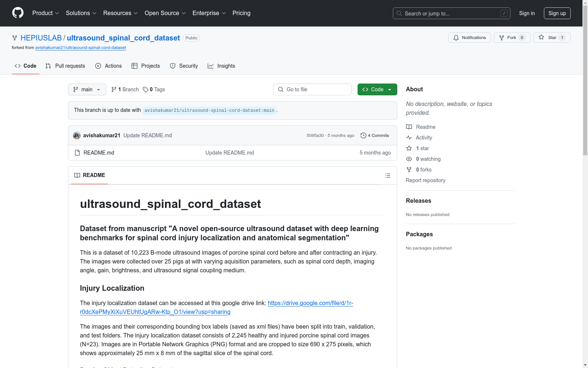Viewport: 588px width, 368px height.
Task: Switch to the Pull requests tab
Action: pos(65,66)
